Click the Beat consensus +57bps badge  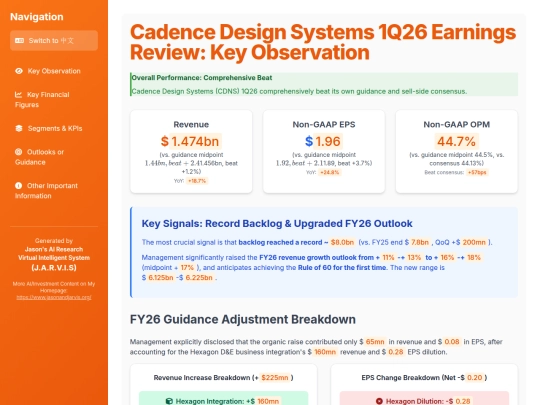click(477, 172)
